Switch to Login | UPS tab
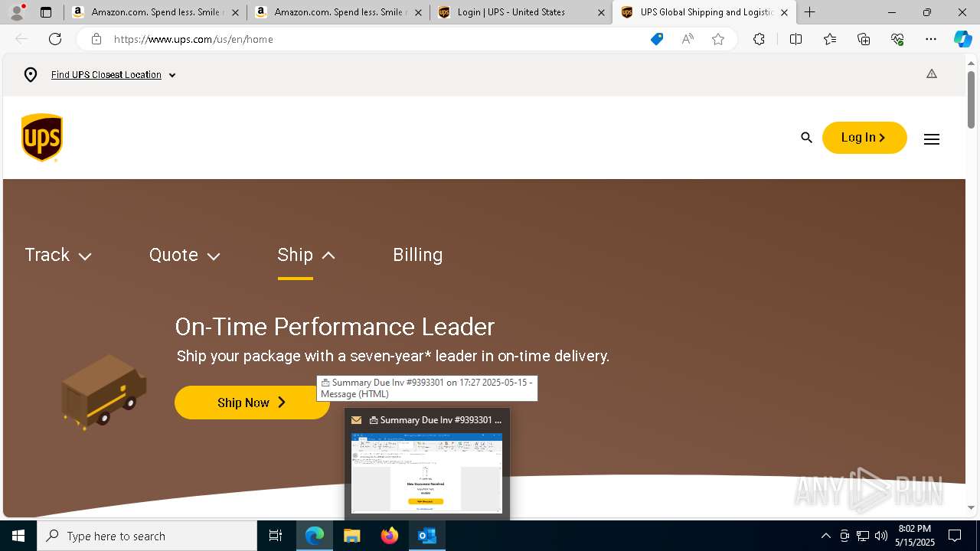 (521, 12)
